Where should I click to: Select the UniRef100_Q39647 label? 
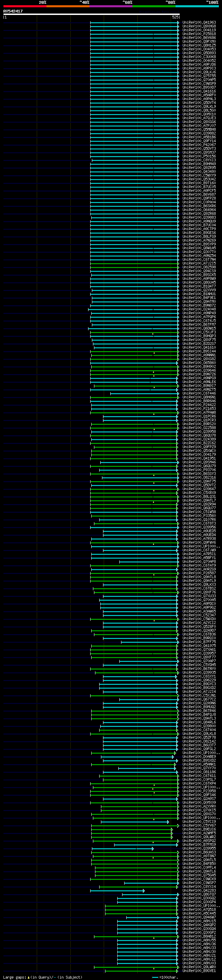click(199, 489)
